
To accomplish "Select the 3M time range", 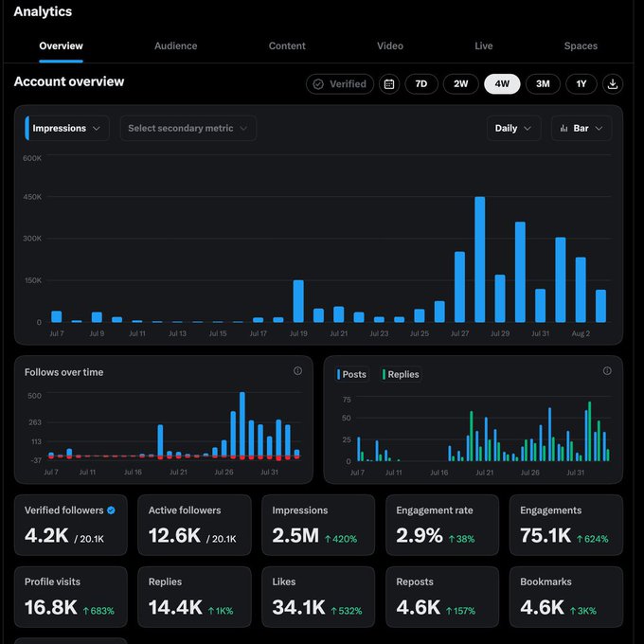I will [543, 84].
